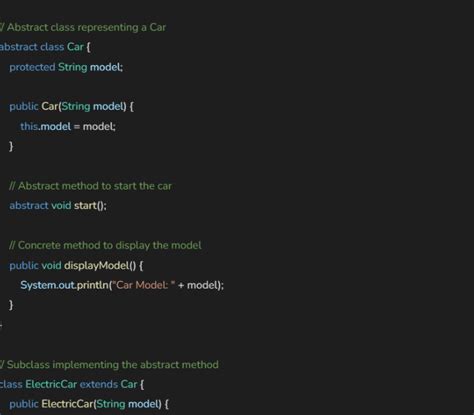The image size is (474, 415).
Task: Click the line 'abstract class Car {'
Action: pyautogui.click(x=45, y=47)
